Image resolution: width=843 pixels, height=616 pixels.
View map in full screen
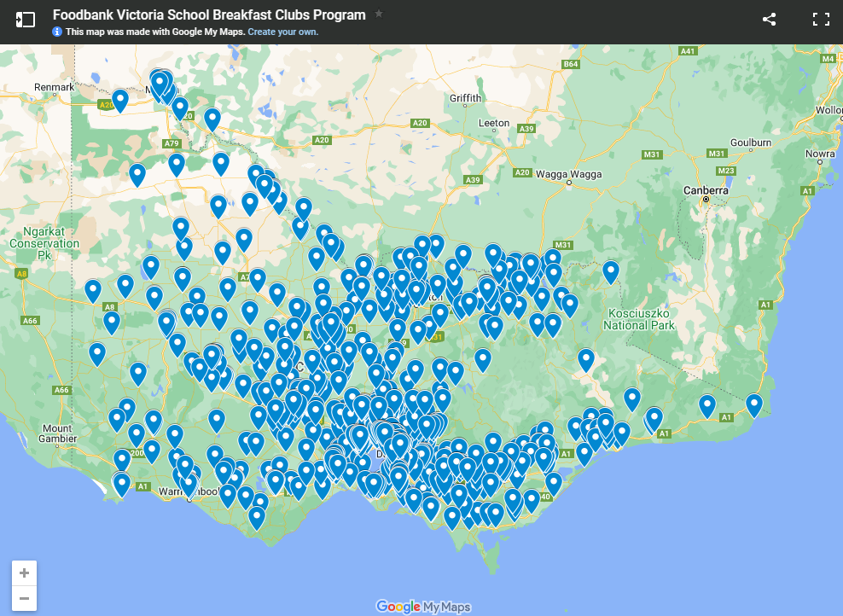tap(821, 20)
